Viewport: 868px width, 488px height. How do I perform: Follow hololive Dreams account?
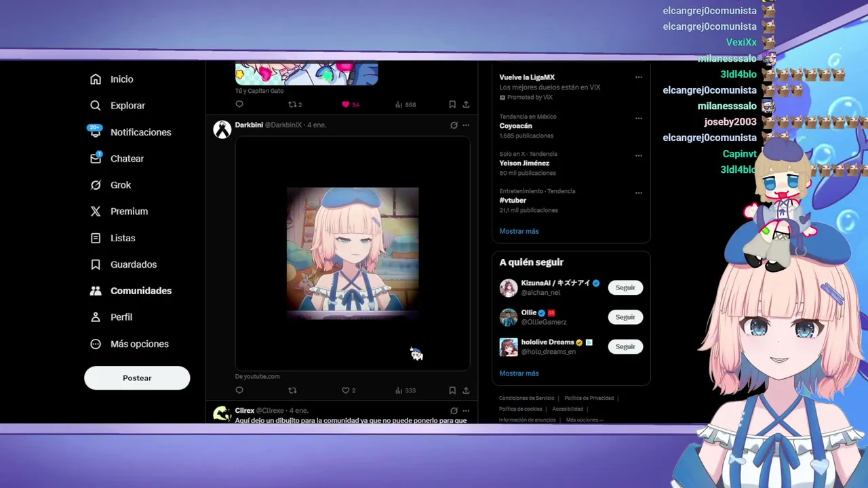pyautogui.click(x=625, y=347)
